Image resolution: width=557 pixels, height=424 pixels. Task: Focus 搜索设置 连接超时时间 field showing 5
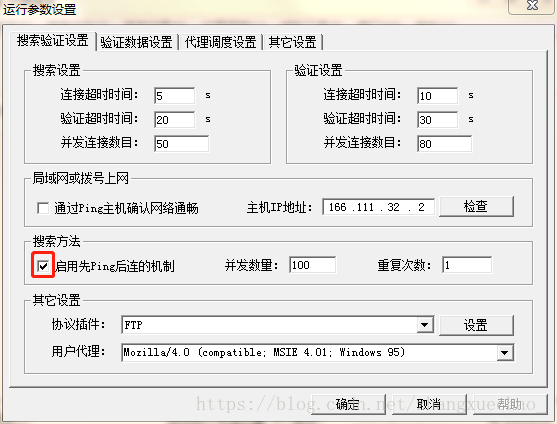pos(175,96)
